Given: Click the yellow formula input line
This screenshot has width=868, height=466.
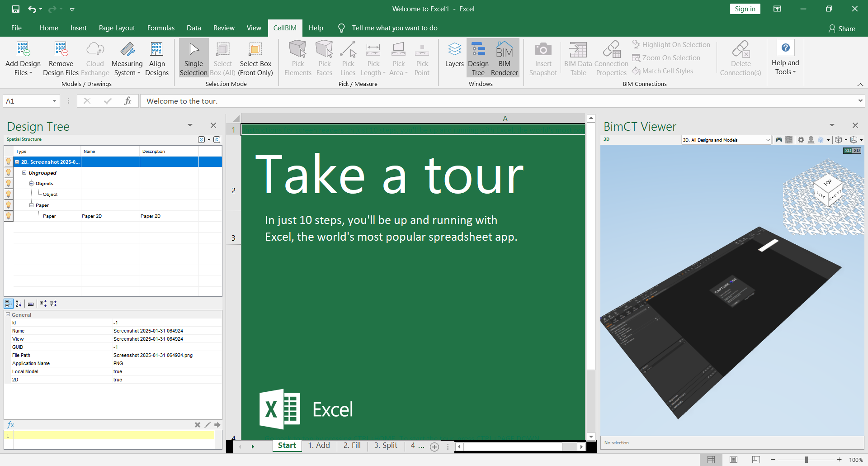Looking at the screenshot, I should 113,435.
